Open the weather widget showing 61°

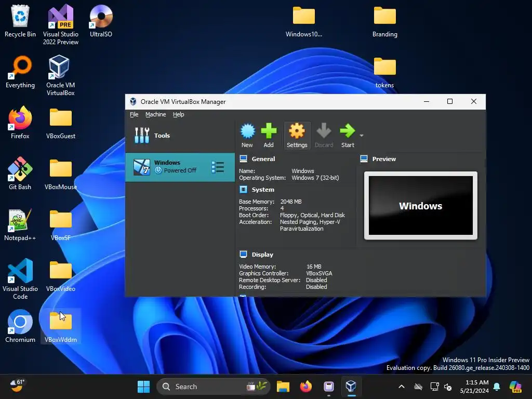tap(17, 385)
